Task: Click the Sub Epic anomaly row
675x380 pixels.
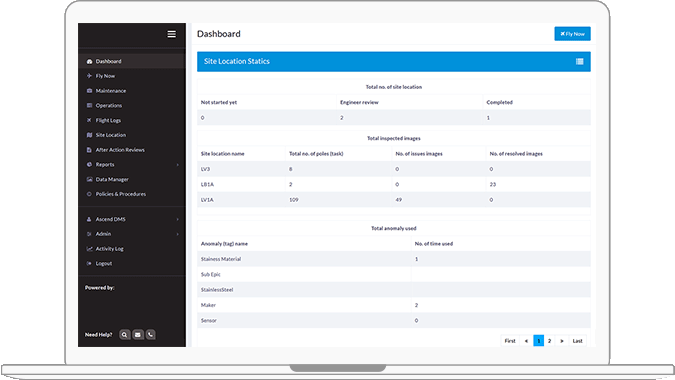Action: tap(394, 275)
